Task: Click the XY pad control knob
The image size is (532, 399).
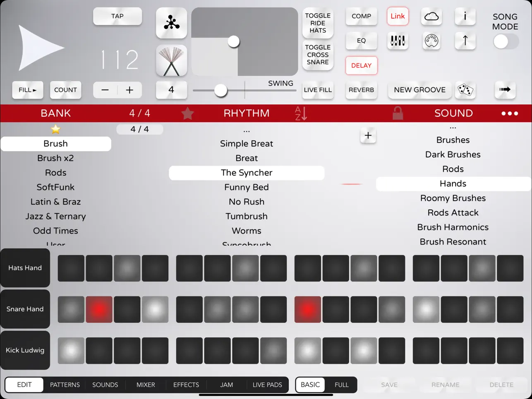Action: click(234, 41)
